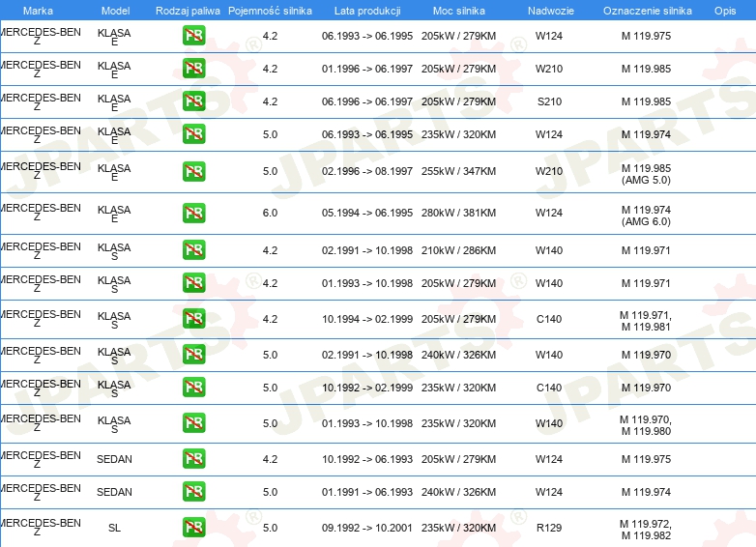Click the W124 body in the AMG 6.0 row

(549, 213)
